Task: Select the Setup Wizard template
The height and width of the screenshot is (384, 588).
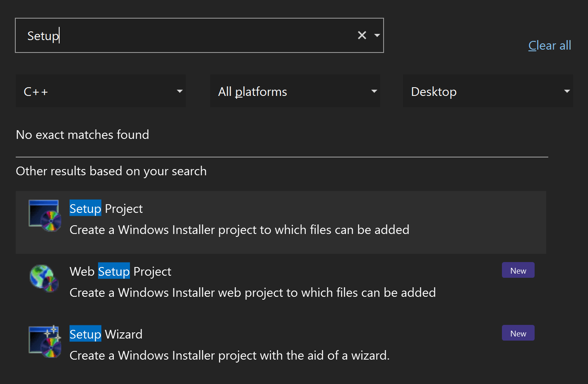Action: pos(248,343)
